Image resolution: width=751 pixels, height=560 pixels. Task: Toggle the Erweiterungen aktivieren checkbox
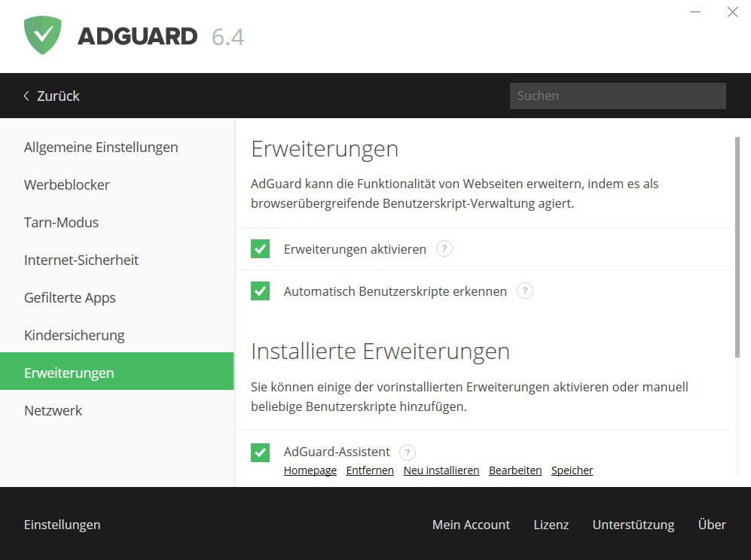260,249
